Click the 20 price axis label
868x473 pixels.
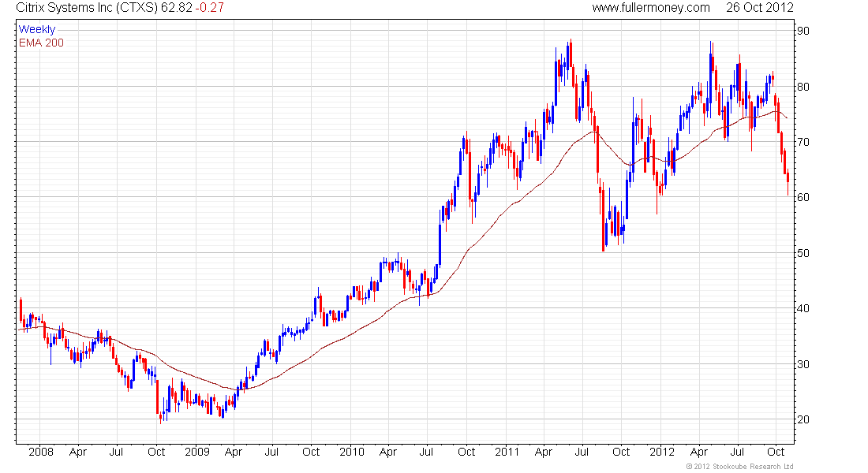click(803, 420)
